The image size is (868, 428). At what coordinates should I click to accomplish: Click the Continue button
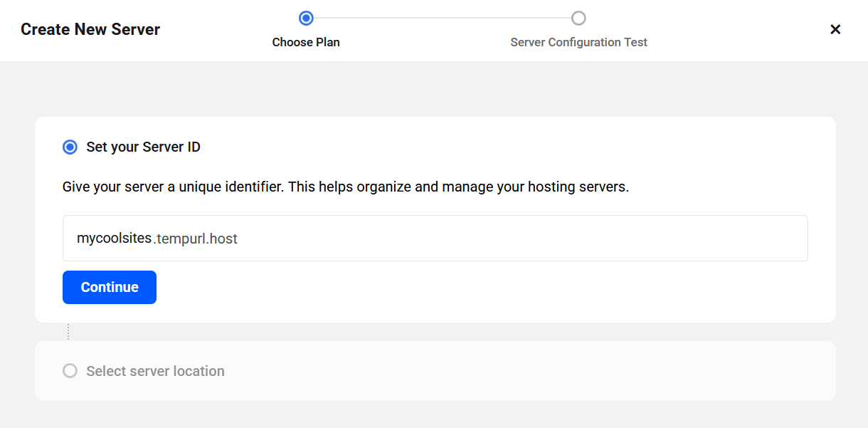pyautogui.click(x=110, y=287)
